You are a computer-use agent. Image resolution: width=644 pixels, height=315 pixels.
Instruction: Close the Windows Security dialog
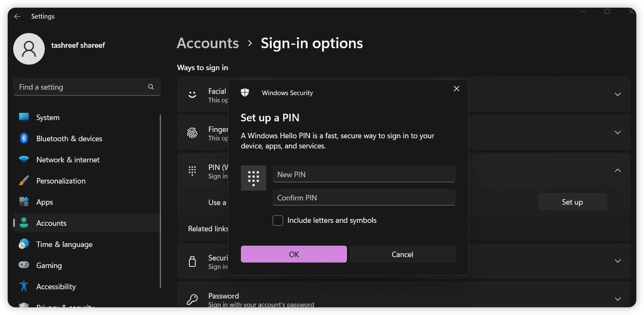pyautogui.click(x=456, y=89)
